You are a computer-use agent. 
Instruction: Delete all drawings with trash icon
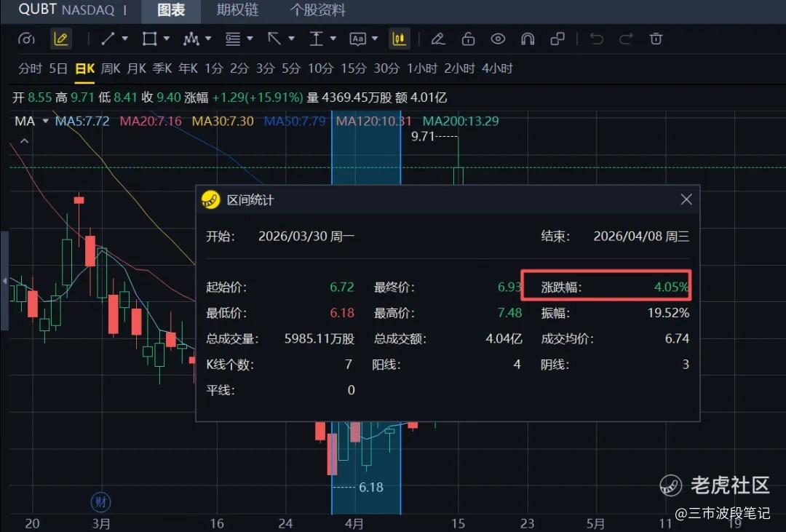pos(656,39)
